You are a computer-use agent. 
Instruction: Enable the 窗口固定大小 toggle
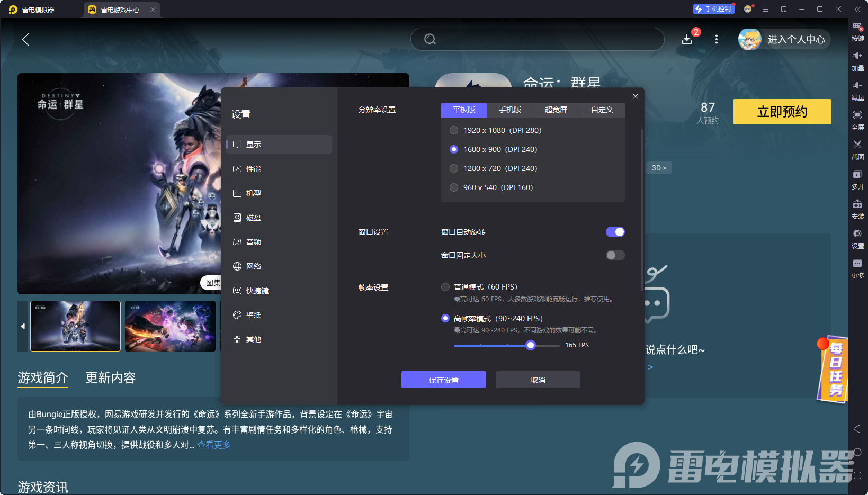[x=614, y=255]
